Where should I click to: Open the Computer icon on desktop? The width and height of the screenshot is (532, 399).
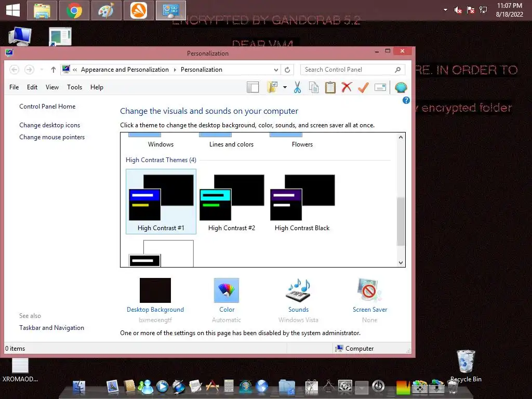[20, 36]
